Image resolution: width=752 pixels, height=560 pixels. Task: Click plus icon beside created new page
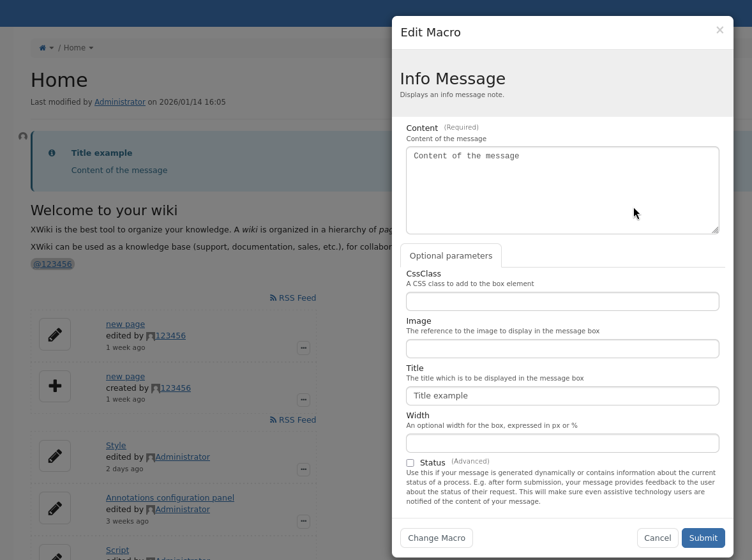55,386
